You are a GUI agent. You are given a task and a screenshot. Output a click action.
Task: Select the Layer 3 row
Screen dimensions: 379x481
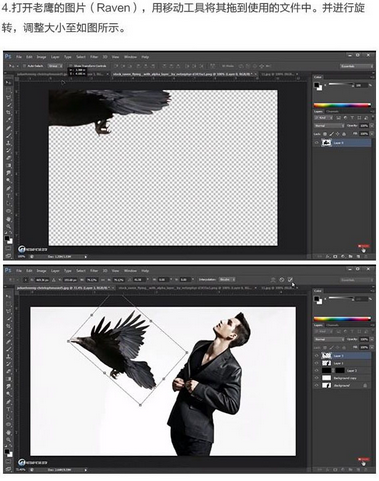tap(342, 356)
